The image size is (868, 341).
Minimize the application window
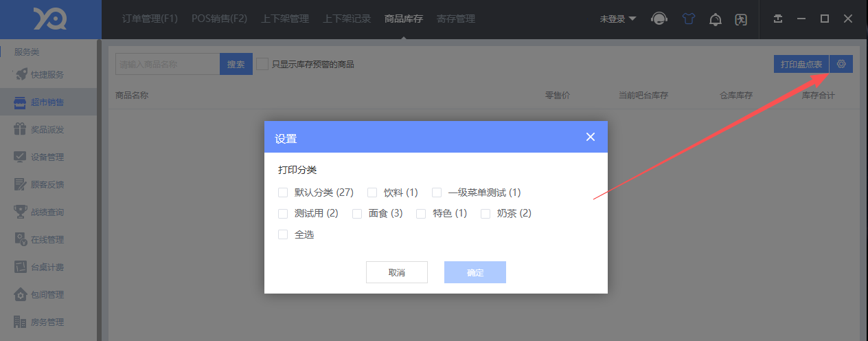801,19
